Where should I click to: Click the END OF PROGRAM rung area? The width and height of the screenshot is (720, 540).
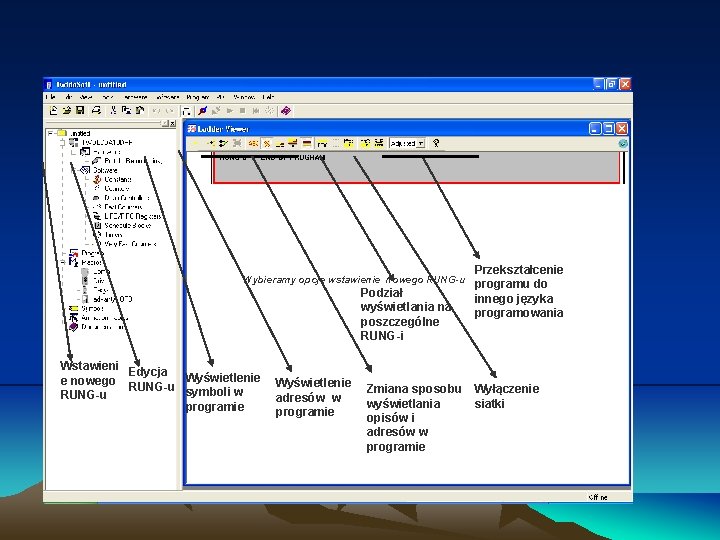[416, 168]
